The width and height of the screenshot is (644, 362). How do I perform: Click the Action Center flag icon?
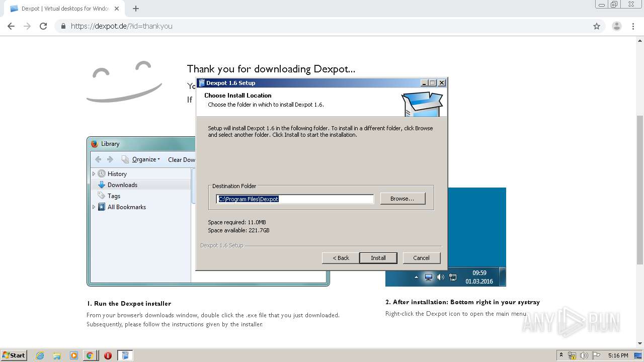tap(596, 355)
